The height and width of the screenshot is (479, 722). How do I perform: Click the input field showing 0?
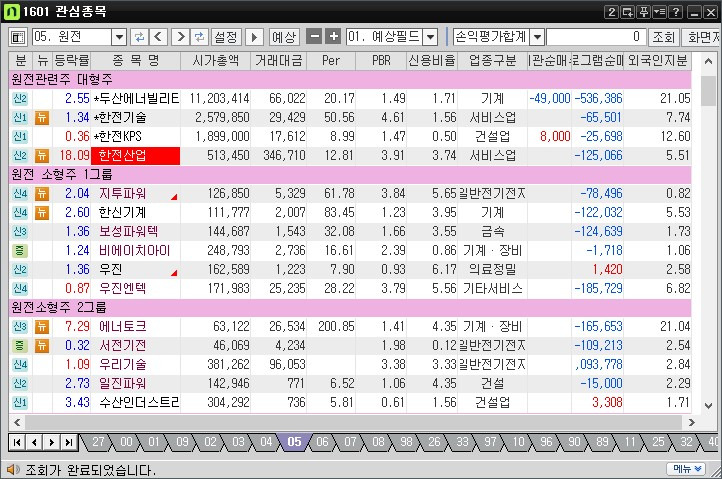[x=595, y=37]
